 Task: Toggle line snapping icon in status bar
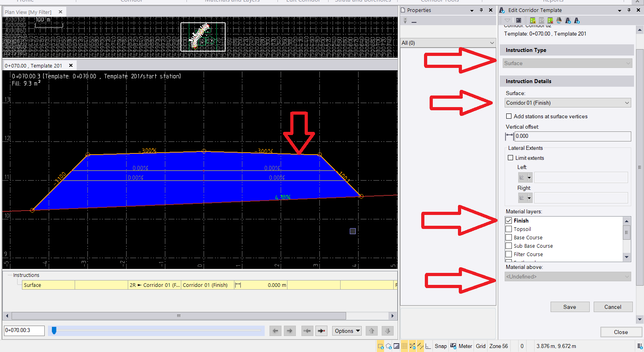click(x=420, y=346)
